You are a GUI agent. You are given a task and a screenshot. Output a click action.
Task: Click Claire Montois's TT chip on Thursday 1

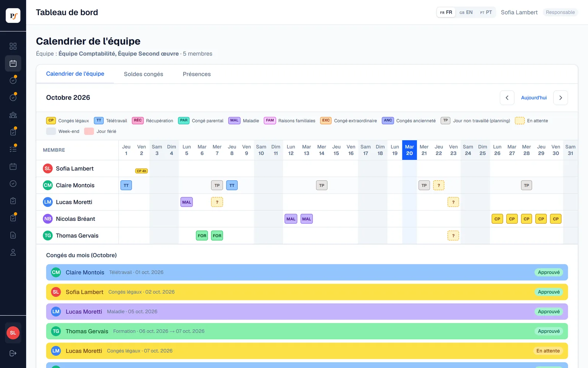[126, 185]
